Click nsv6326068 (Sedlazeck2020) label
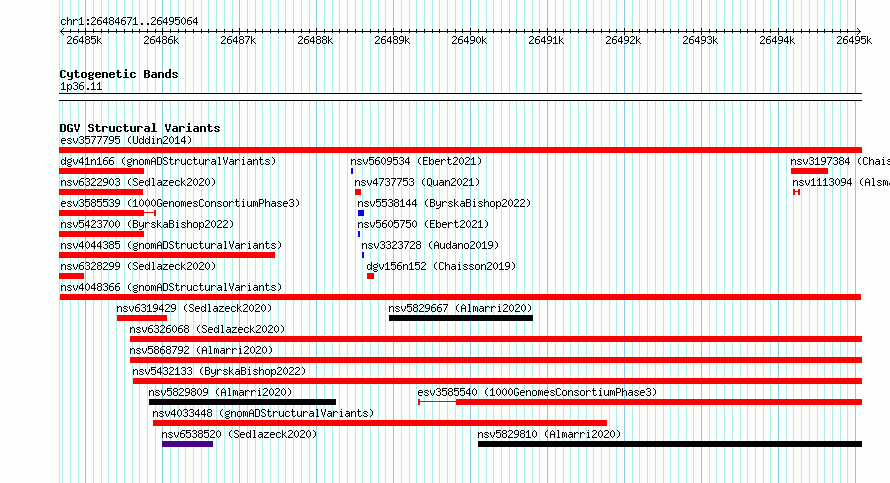Image resolution: width=890 pixels, height=483 pixels. point(207,329)
